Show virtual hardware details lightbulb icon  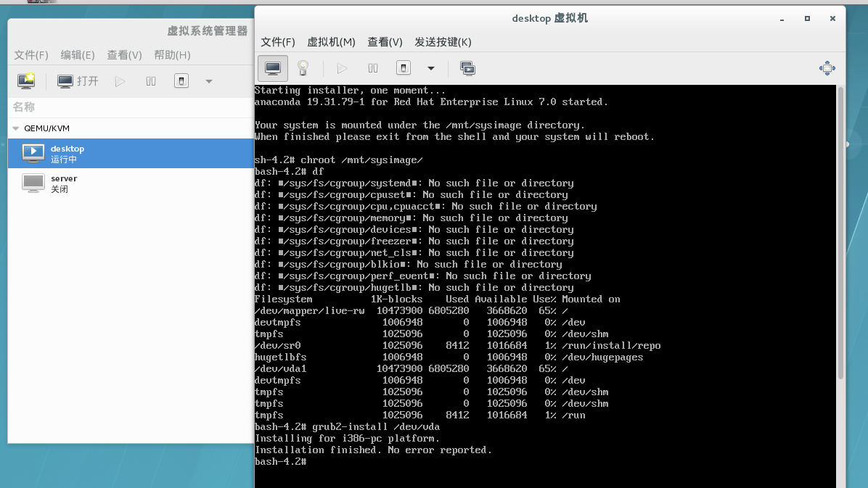(303, 69)
